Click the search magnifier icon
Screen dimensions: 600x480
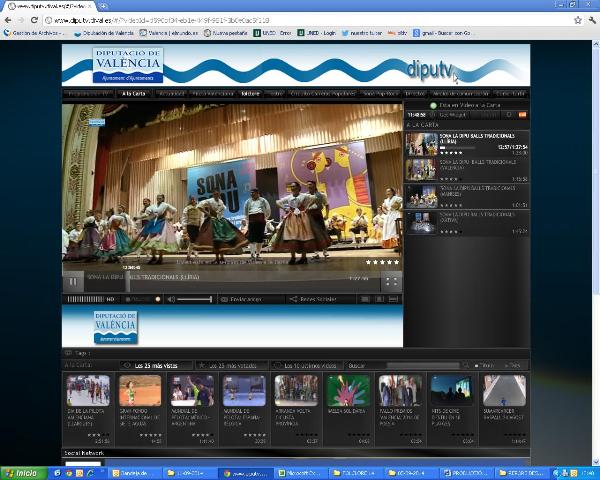(466, 366)
